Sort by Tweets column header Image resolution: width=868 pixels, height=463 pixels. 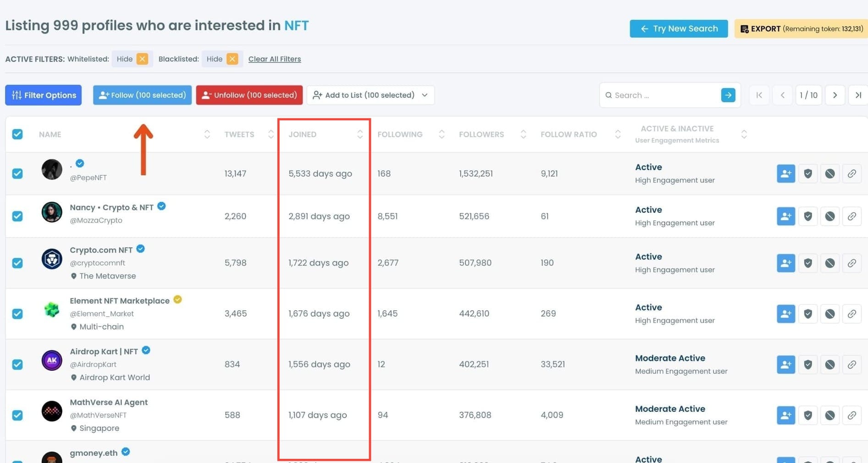click(x=271, y=134)
